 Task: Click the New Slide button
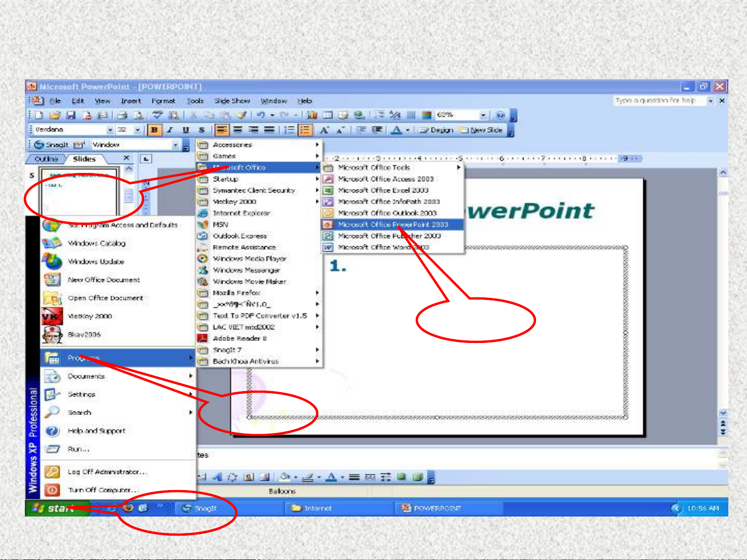481,130
